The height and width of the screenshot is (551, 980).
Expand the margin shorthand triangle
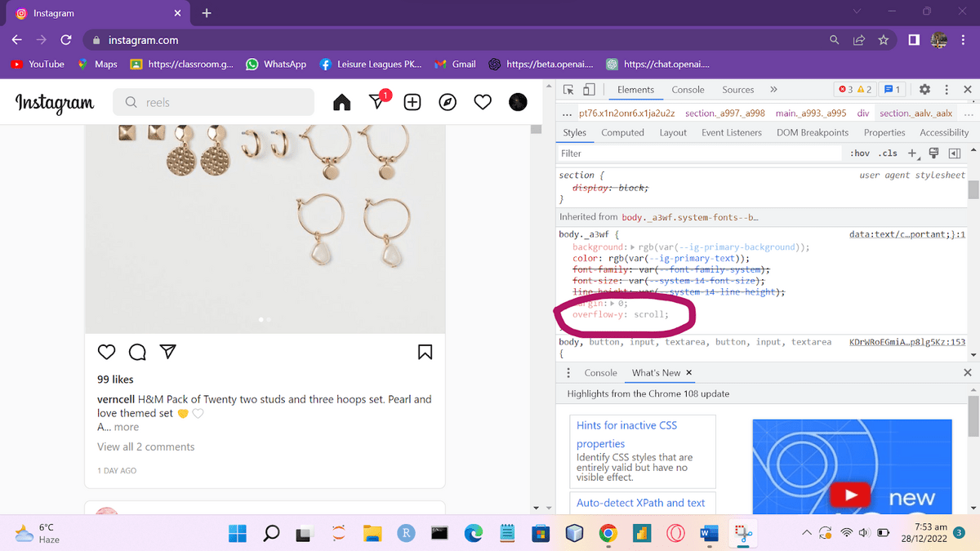tap(612, 304)
